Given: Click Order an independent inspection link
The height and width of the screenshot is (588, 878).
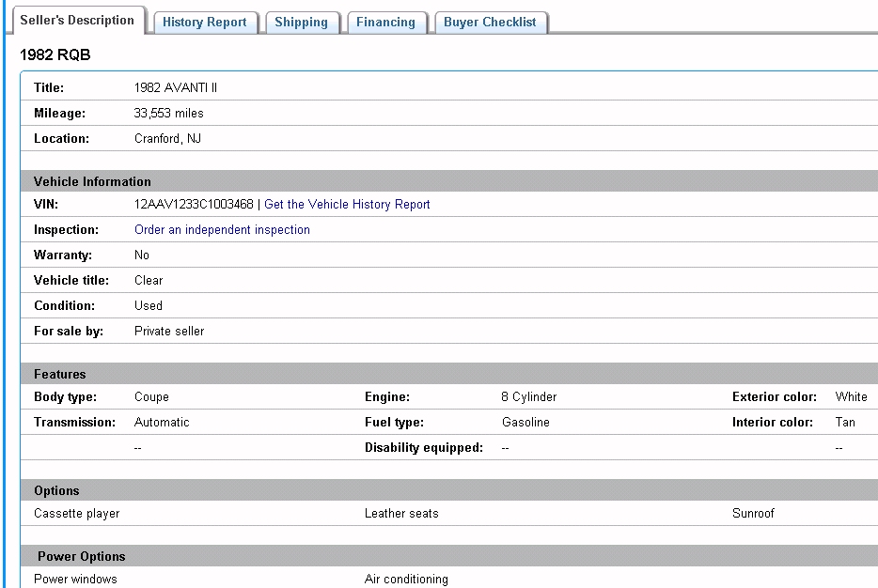Looking at the screenshot, I should (x=222, y=229).
